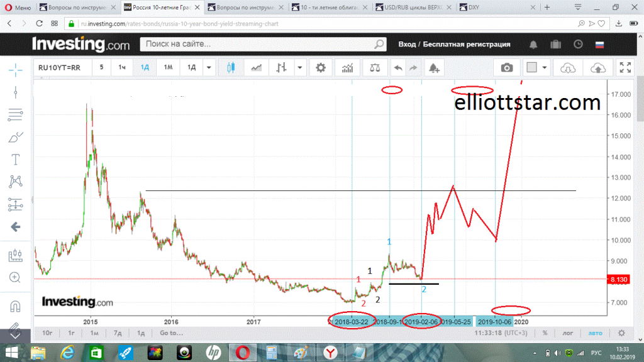This screenshot has height=362, width=644.
Task: Open Opera Меню
Action: tap(18, 8)
